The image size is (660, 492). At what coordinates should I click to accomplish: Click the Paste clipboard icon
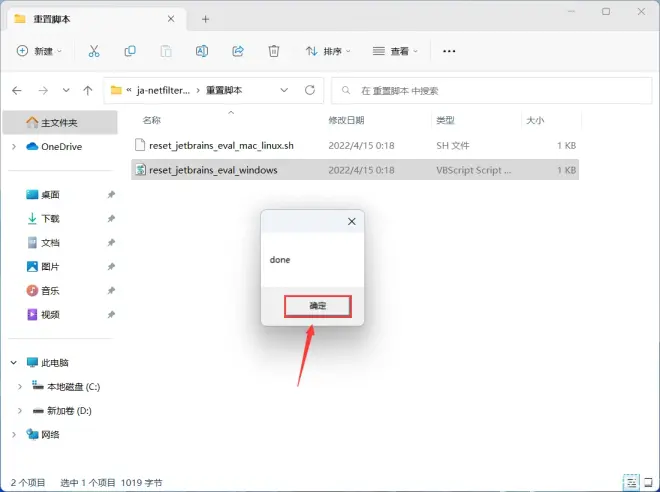point(166,51)
